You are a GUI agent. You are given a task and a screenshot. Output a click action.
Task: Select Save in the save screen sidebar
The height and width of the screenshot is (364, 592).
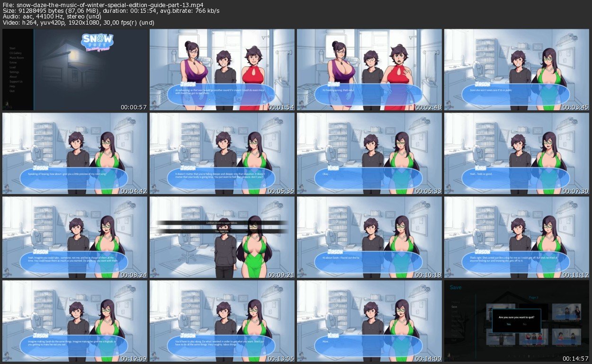pyautogui.click(x=454, y=306)
